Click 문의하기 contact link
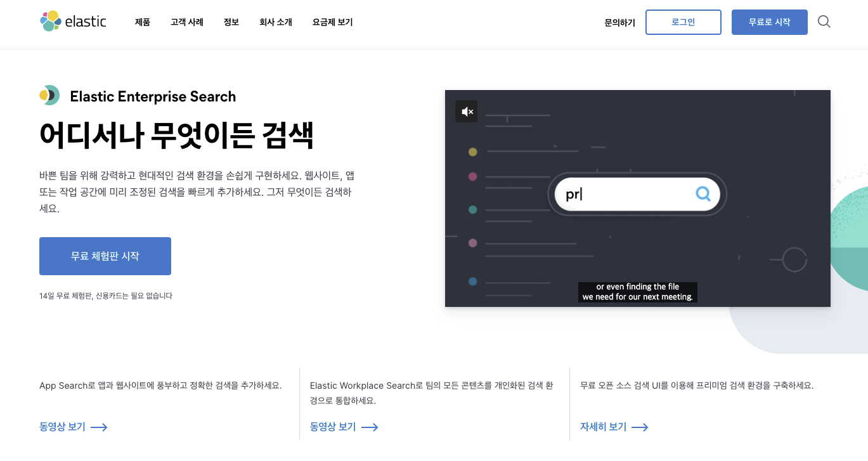 [619, 23]
